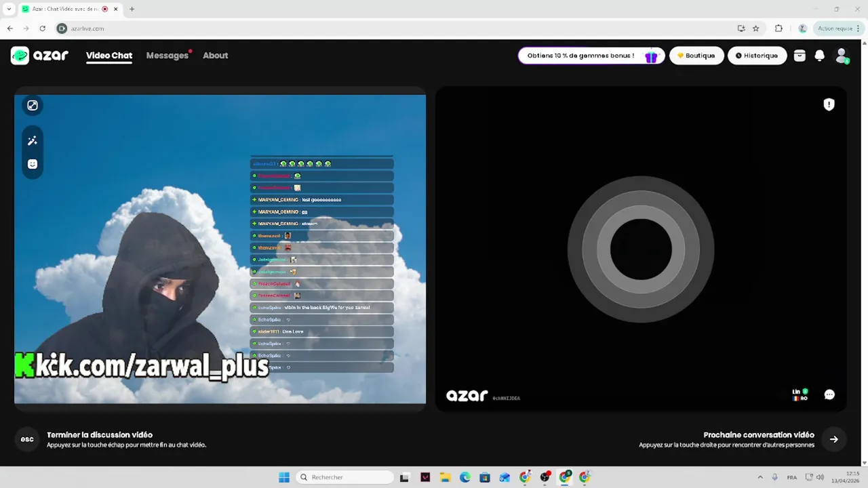The height and width of the screenshot is (488, 868).
Task: Open the tab search dropdown
Action: click(x=9, y=9)
